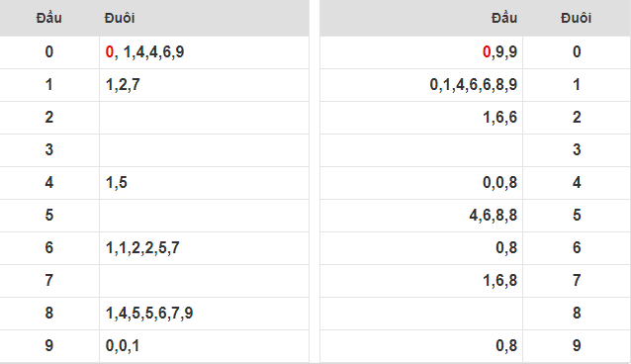Click the right table's Đuôi column header
Viewport: 631px width, 364px height.
coord(577,18)
